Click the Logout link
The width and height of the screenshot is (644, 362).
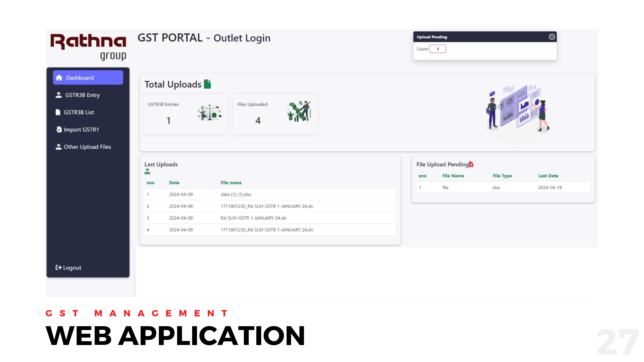(72, 268)
